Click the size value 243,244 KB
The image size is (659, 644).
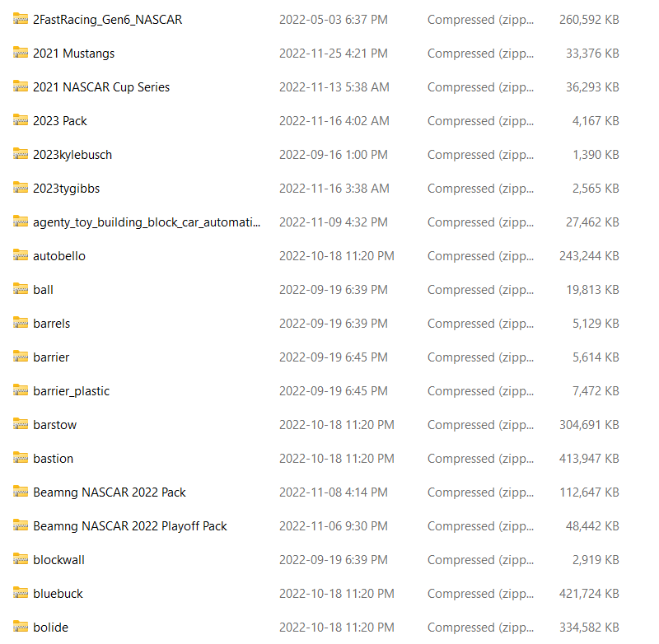(589, 256)
